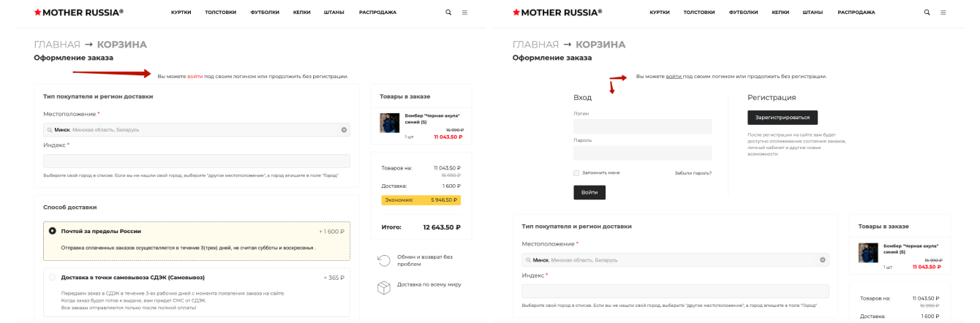Open the bomber jacket thumbnail in the left page
The width and height of the screenshot is (980, 323).
(390, 123)
